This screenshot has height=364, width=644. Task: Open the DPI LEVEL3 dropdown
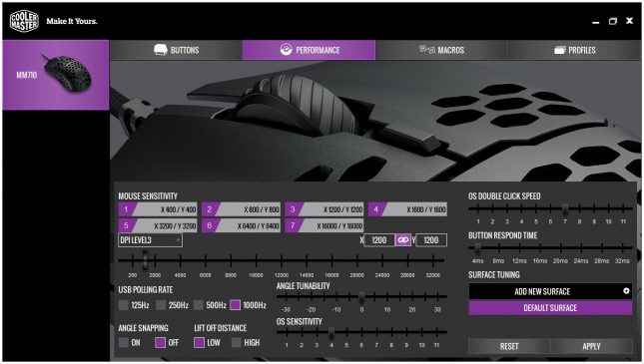click(x=150, y=240)
